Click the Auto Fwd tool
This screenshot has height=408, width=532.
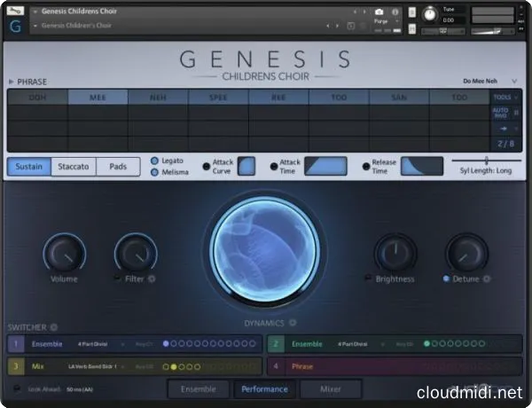(501, 113)
